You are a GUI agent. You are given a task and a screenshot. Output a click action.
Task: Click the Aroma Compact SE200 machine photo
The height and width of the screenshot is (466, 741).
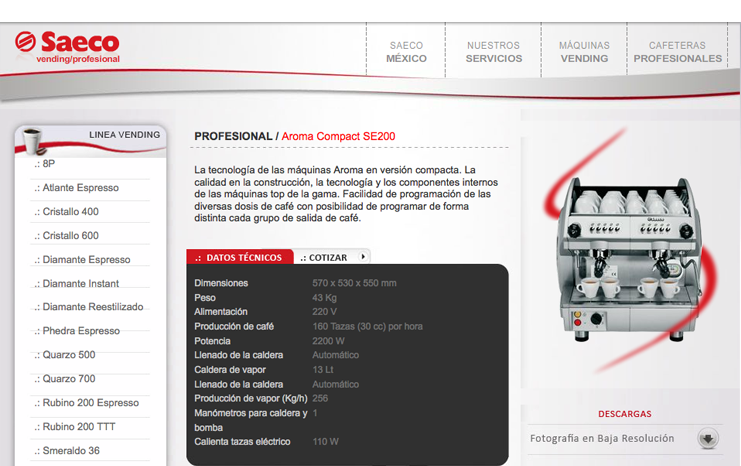628,259
